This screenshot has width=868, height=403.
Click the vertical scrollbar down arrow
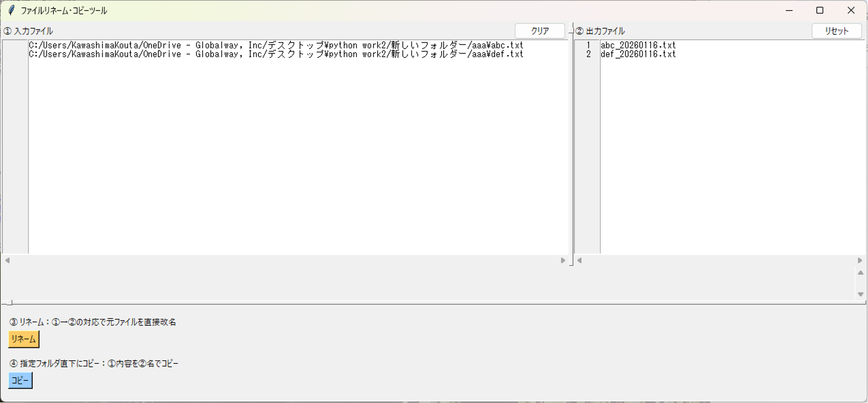click(x=860, y=295)
